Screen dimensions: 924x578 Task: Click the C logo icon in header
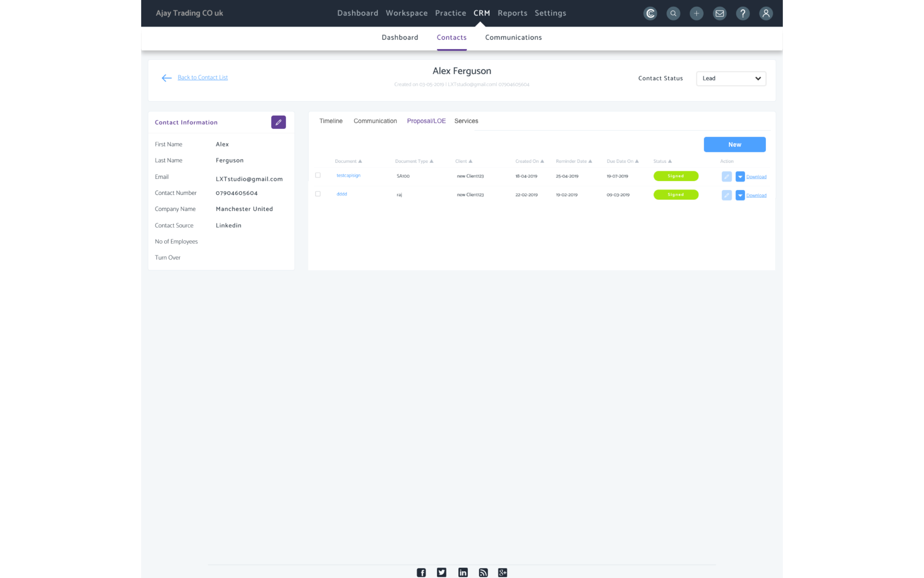650,13
